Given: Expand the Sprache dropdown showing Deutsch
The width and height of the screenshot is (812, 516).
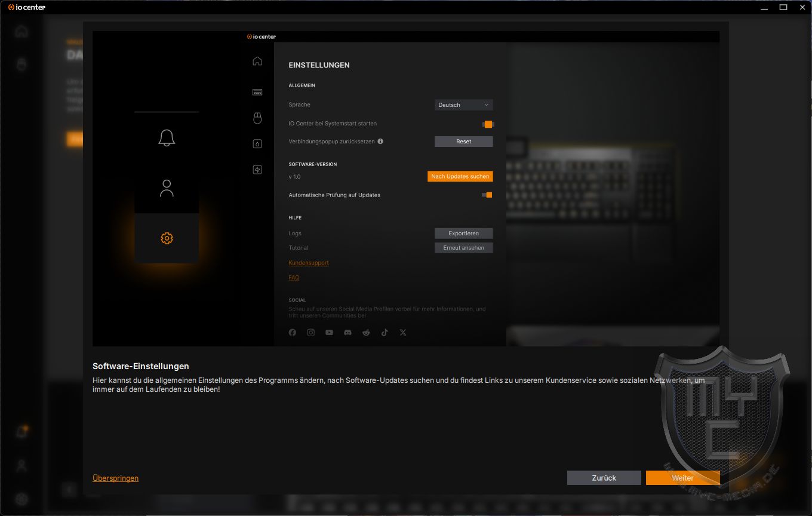Looking at the screenshot, I should pos(463,105).
